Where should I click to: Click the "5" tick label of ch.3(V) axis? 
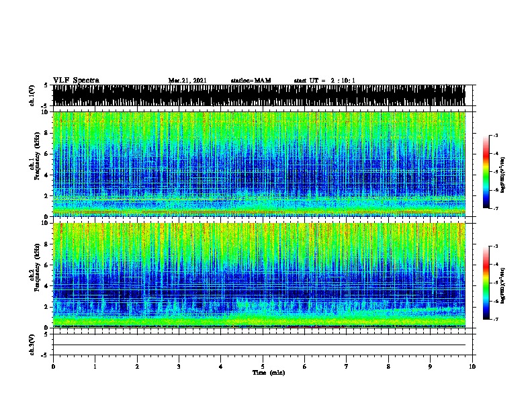[46, 334]
